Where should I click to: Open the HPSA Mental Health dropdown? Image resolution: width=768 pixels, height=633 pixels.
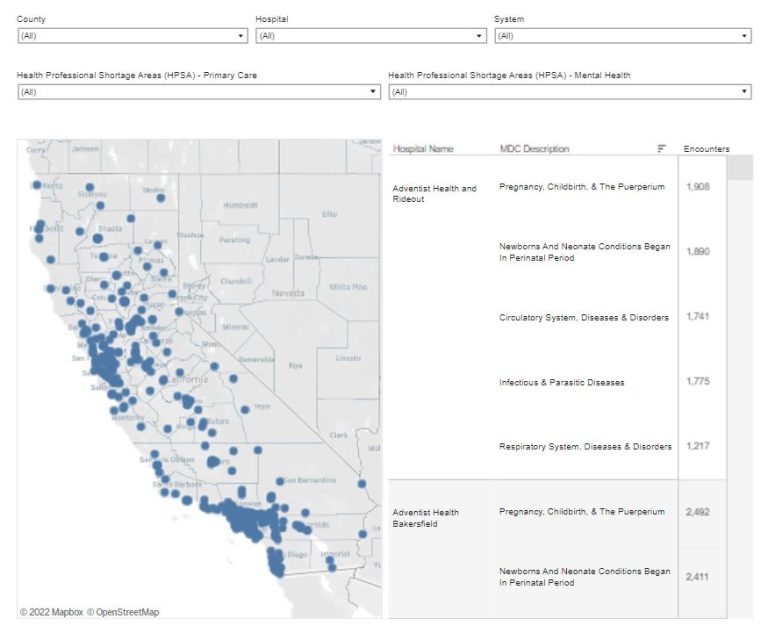click(569, 92)
